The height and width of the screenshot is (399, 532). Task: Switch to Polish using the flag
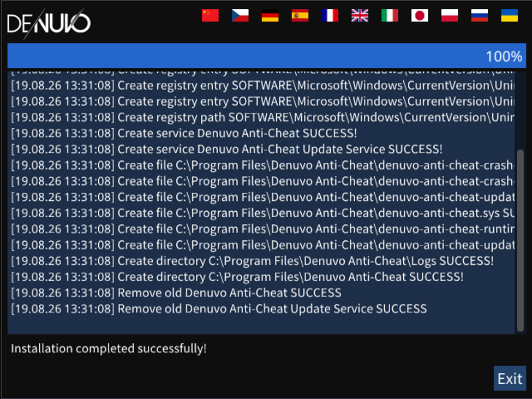(450, 15)
